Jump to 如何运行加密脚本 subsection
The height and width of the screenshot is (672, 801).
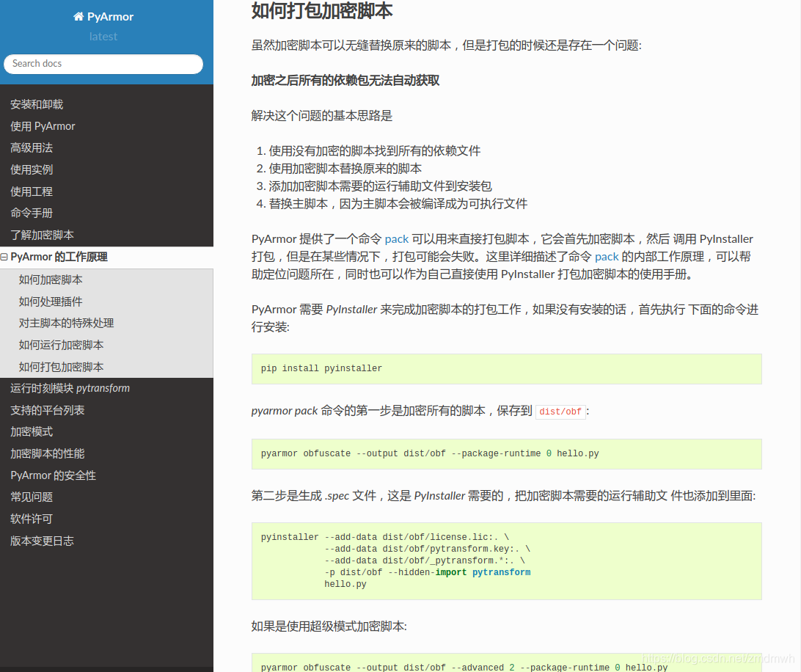pos(62,345)
